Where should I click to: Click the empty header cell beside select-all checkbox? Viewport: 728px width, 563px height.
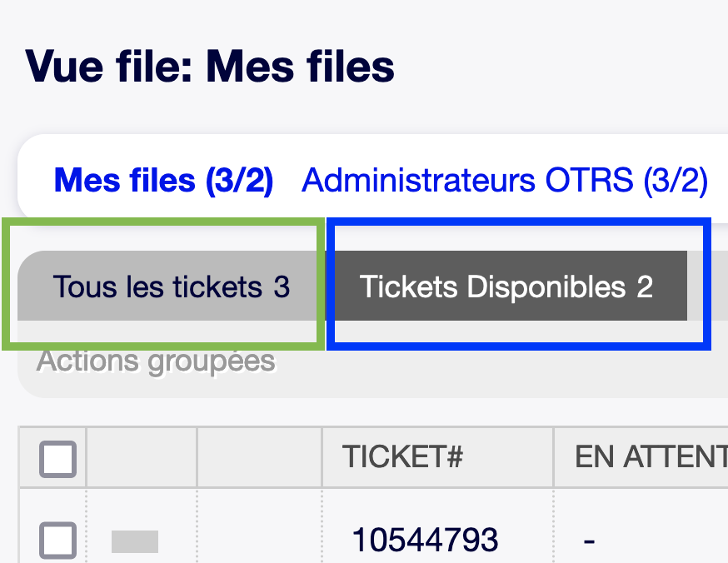click(142, 457)
